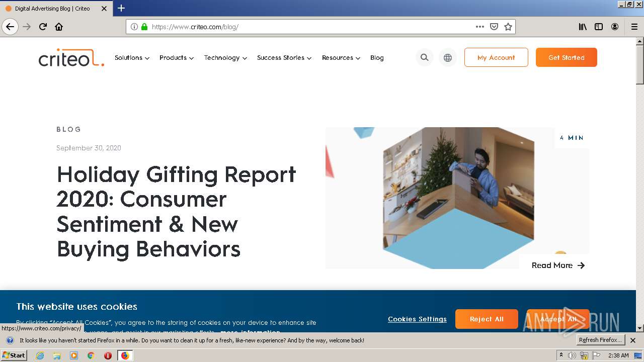The width and height of the screenshot is (644, 362).
Task: Click the scrollbar down arrow
Action: click(x=640, y=328)
